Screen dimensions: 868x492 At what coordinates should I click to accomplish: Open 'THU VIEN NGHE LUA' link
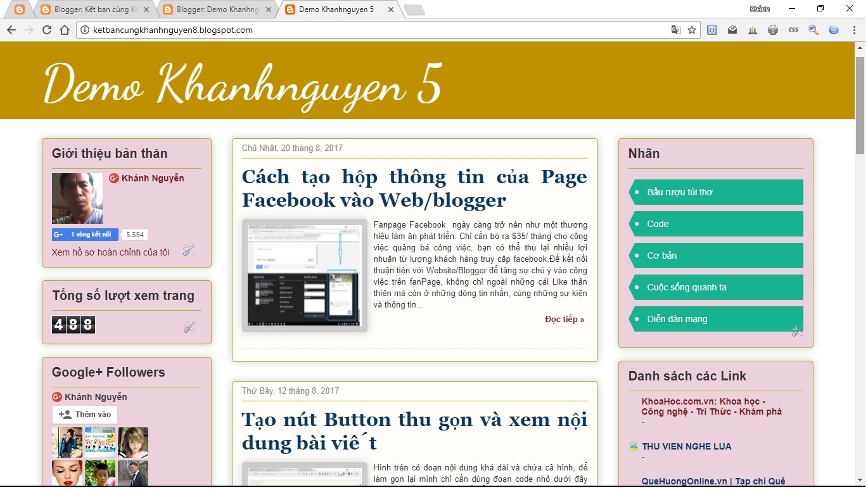click(x=687, y=446)
